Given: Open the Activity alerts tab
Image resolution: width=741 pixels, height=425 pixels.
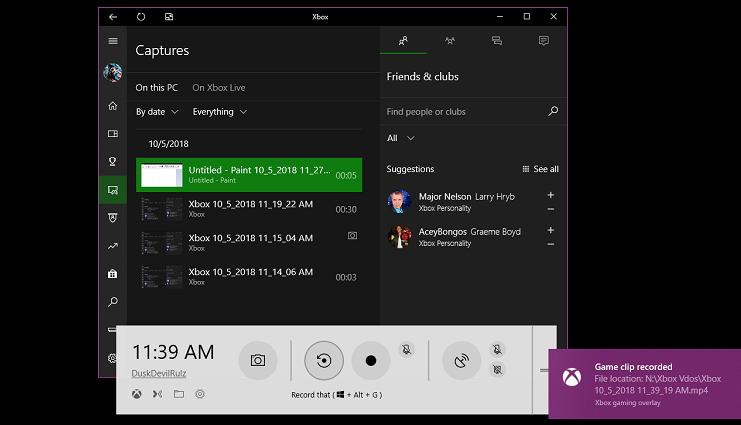Looking at the screenshot, I should pyautogui.click(x=543, y=41).
